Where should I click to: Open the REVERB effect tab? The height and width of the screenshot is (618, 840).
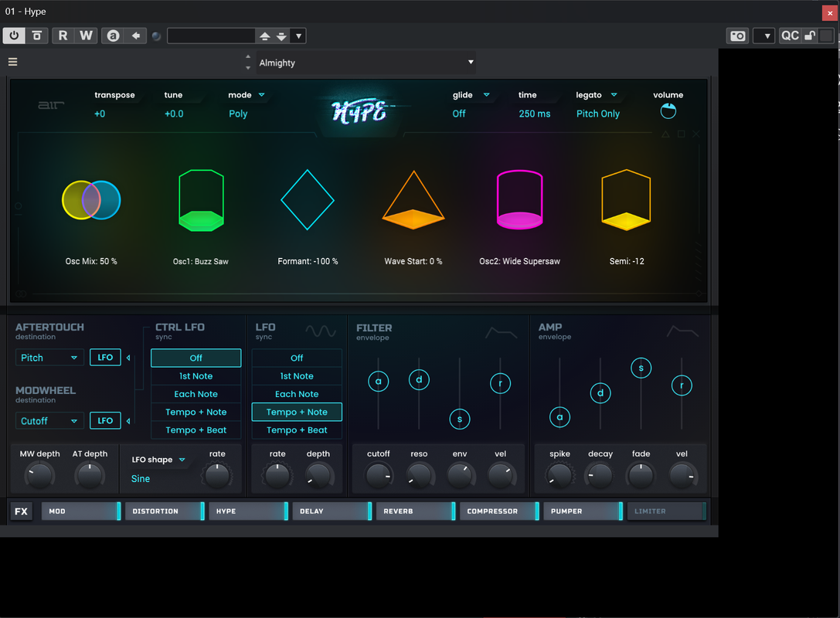[x=416, y=511]
